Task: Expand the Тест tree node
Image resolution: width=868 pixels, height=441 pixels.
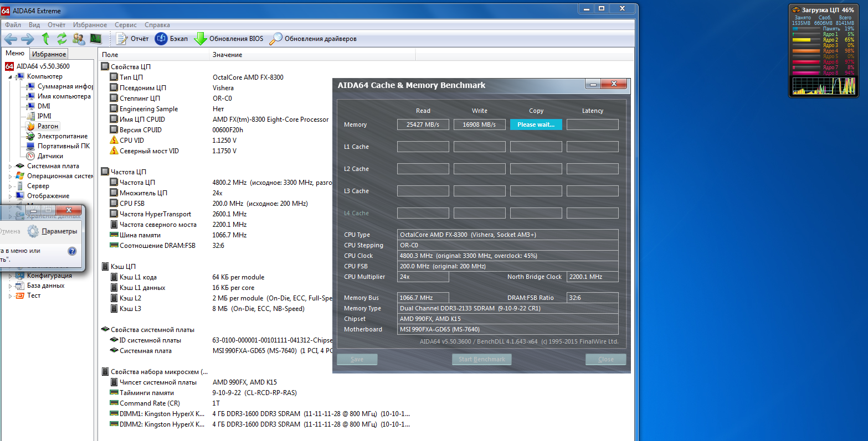Action: pyautogui.click(x=10, y=296)
